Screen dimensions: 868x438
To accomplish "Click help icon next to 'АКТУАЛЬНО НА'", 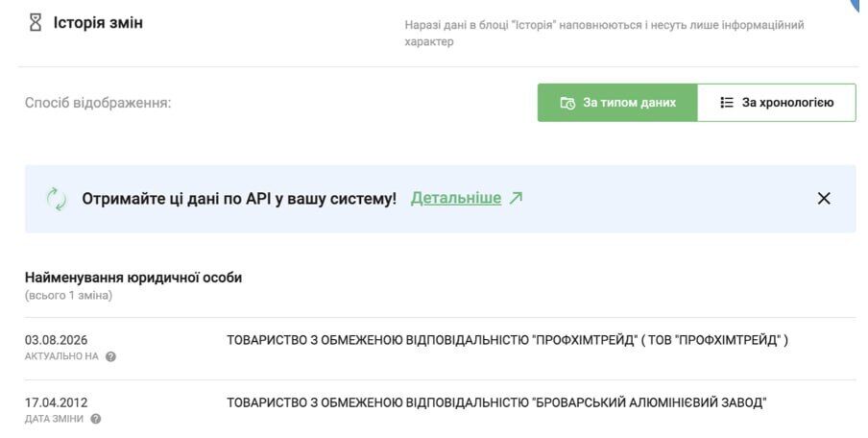I will click(x=110, y=356).
